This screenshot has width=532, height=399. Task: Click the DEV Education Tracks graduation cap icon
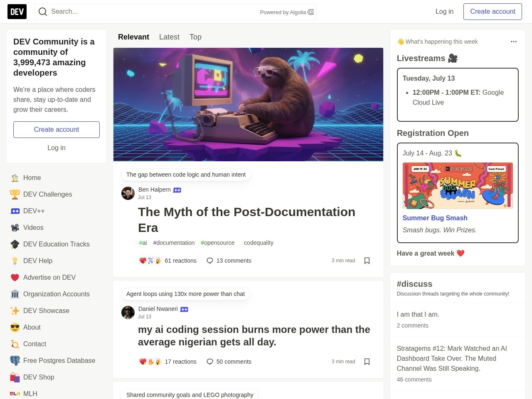15,244
